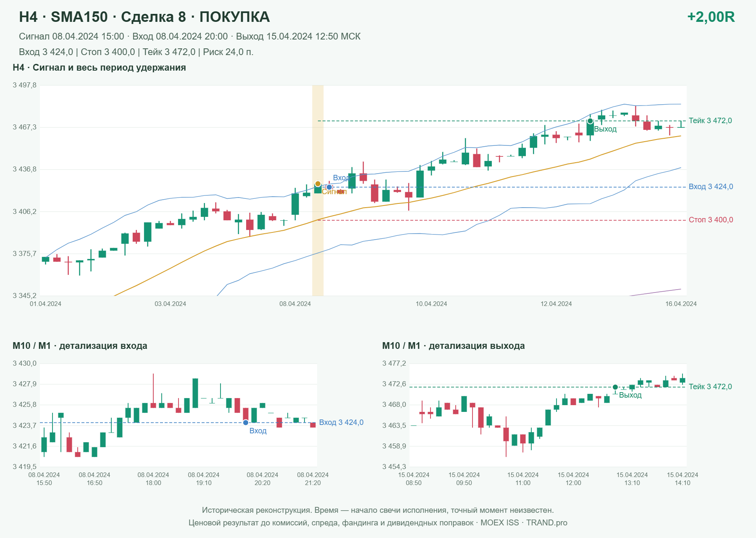The width and height of the screenshot is (756, 538).
Task: Click the signal/entry/exit timestamps line
Action: click(x=189, y=37)
